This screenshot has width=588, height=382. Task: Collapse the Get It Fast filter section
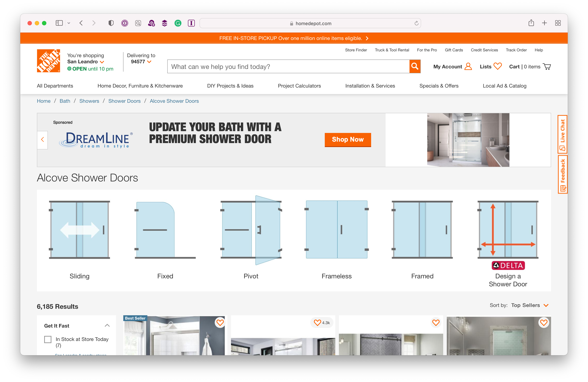click(107, 326)
